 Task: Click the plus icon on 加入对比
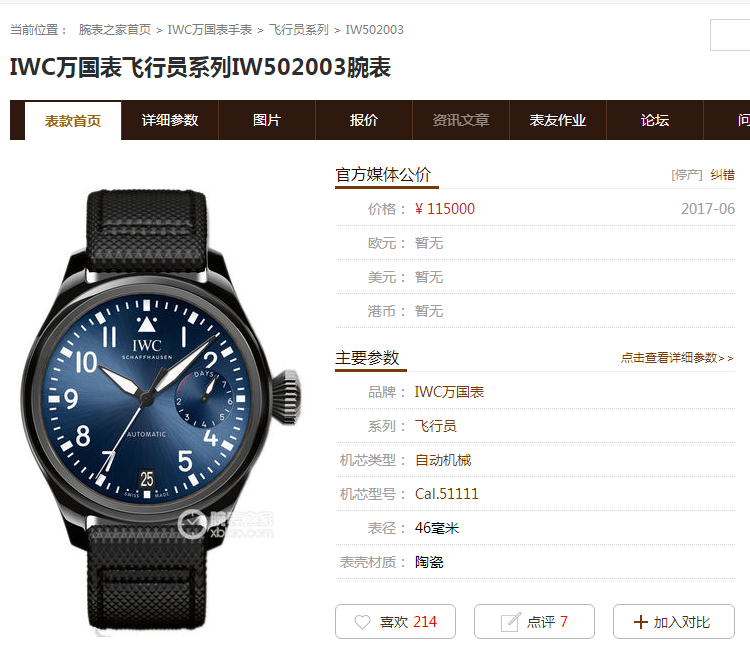click(x=640, y=622)
